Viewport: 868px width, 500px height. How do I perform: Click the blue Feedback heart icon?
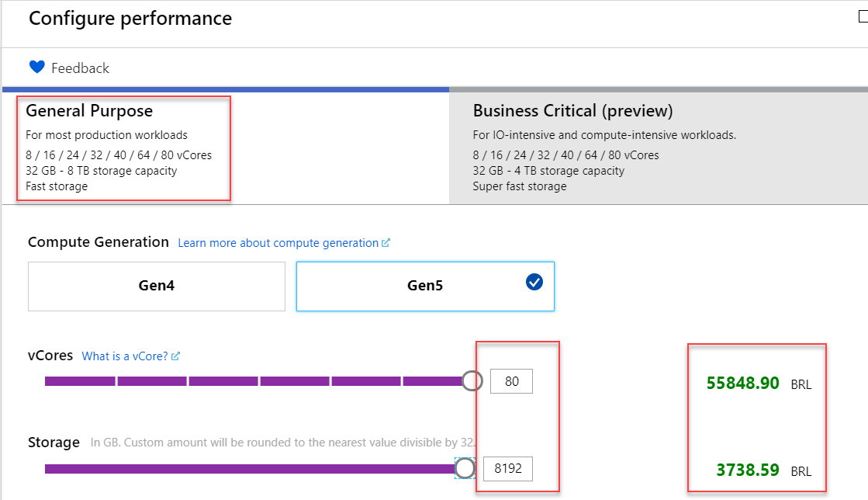click(x=36, y=68)
